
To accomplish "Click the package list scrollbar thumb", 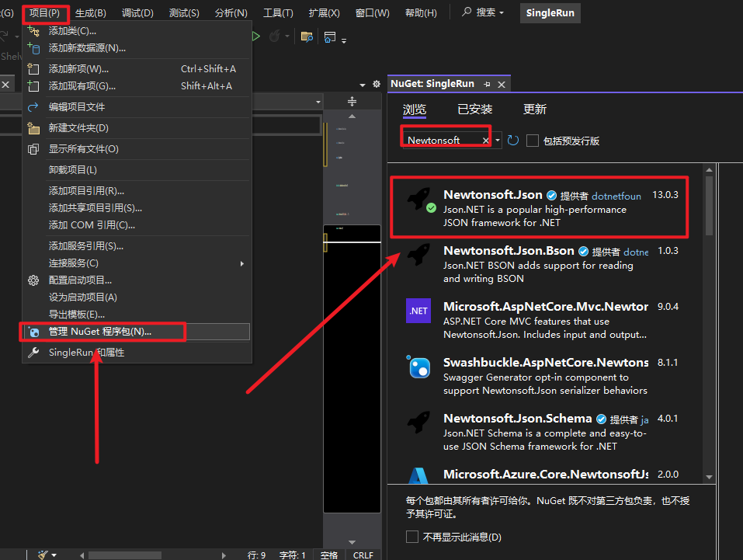I will point(709,206).
